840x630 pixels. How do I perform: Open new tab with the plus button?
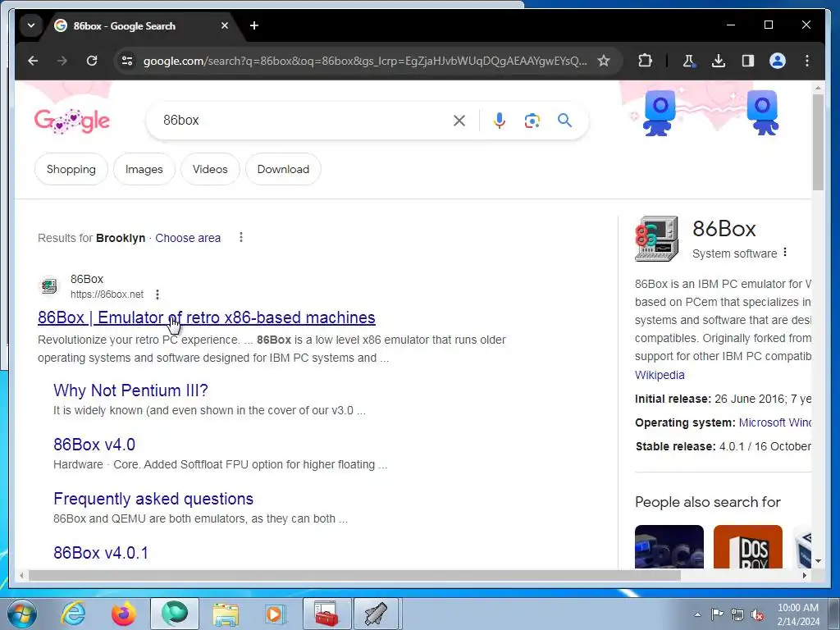pos(254,25)
